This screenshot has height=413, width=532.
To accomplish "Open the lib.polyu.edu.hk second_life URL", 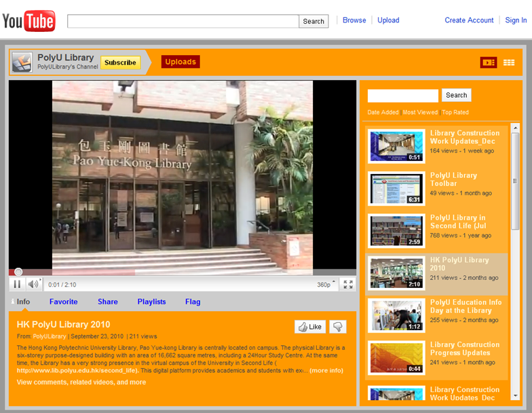I will (x=77, y=371).
